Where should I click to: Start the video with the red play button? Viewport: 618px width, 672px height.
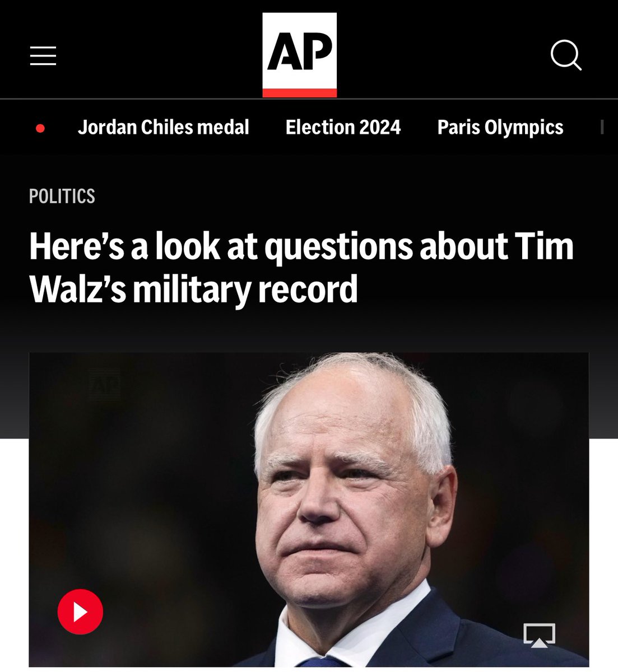point(80,612)
